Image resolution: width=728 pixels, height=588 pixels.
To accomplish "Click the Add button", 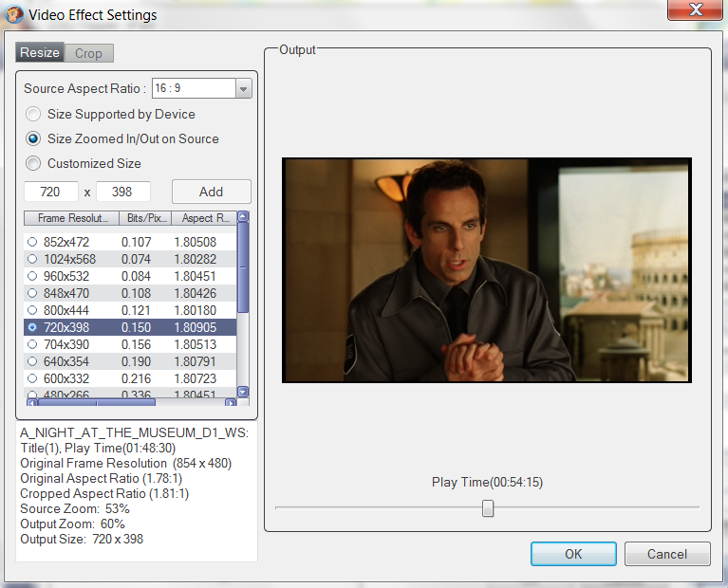I will click(x=211, y=192).
